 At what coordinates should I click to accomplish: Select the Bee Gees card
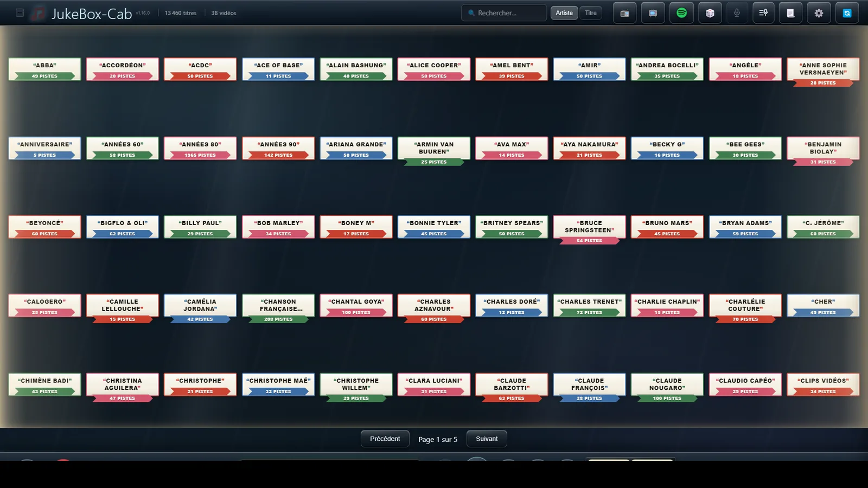(745, 148)
